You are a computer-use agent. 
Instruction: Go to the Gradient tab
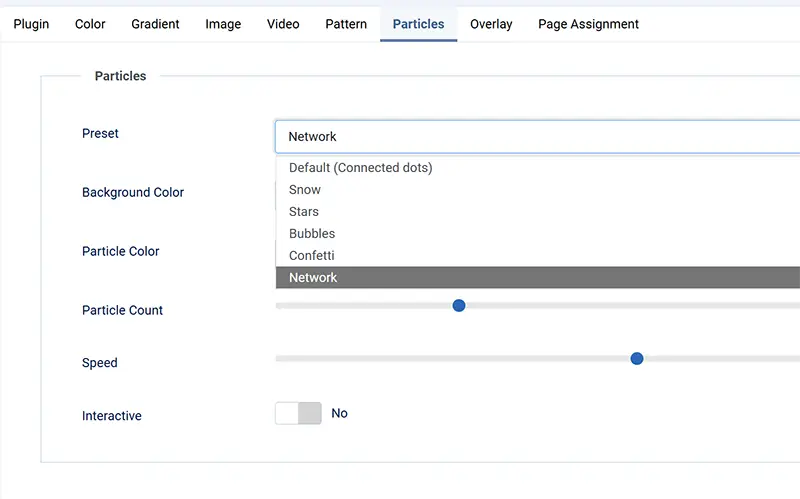pyautogui.click(x=155, y=24)
